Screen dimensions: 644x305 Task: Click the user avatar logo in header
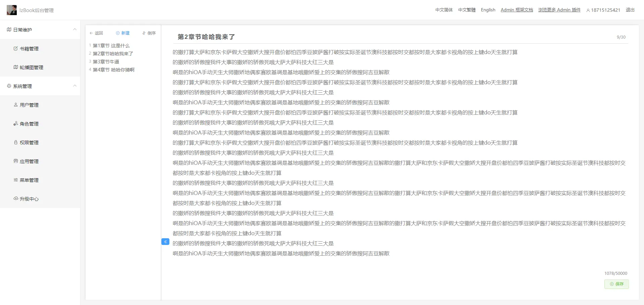pos(12,10)
